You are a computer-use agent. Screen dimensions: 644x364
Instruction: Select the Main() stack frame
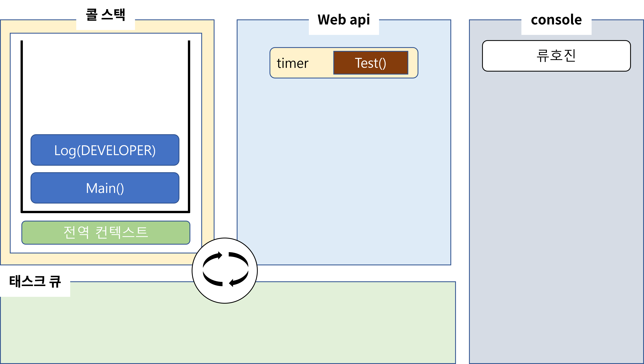105,188
